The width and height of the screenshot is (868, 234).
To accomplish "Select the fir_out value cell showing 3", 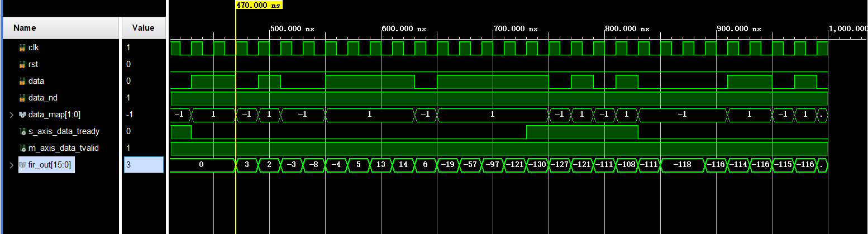I will tap(143, 165).
